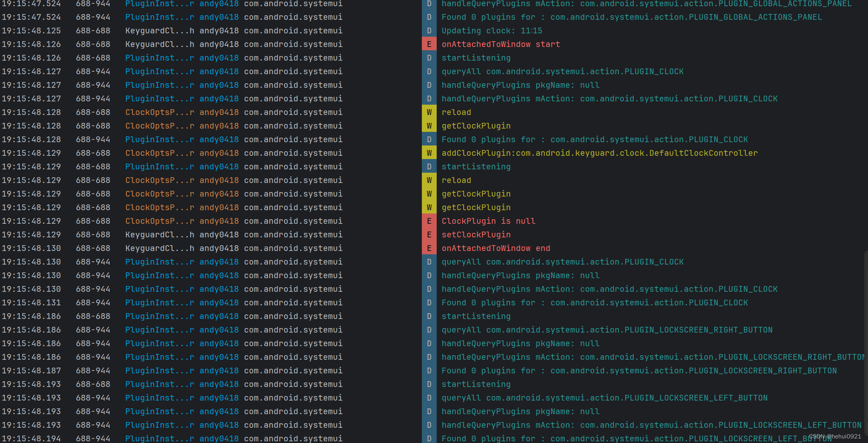The image size is (868, 443).
Task: Click the yellow W badge beside the addClockPlugin message
Action: point(429,153)
